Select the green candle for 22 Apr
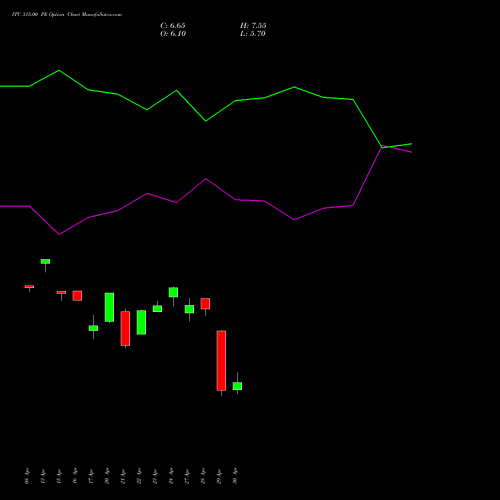The height and width of the screenshot is (500, 500). point(141,322)
